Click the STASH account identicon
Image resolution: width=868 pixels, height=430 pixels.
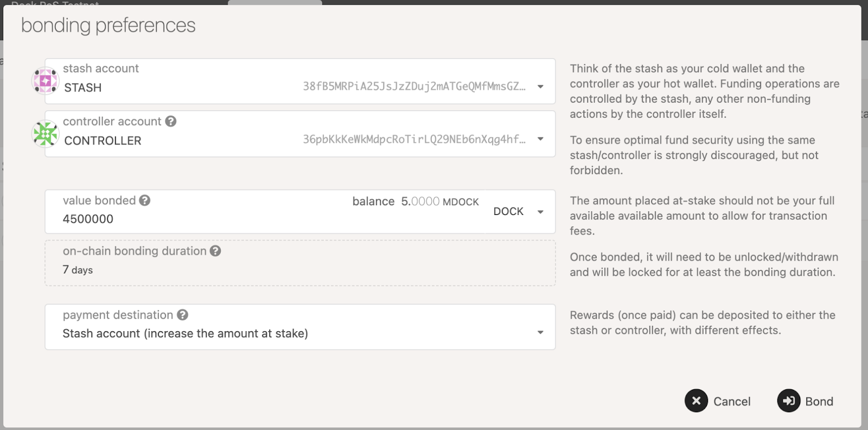[46, 81]
